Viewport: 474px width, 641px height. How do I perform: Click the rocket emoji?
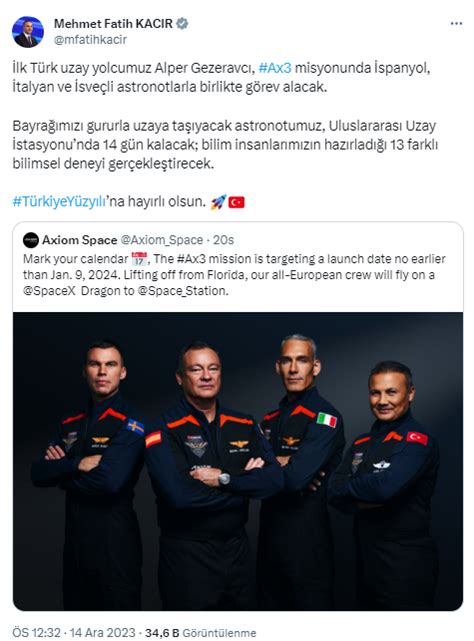218,202
